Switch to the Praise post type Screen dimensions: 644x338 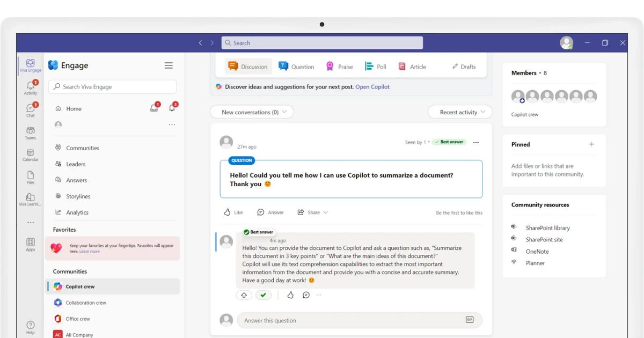click(339, 67)
